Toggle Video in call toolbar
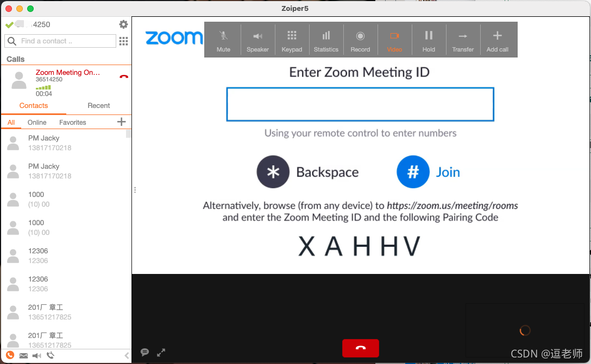This screenshot has height=364, width=591. point(394,40)
